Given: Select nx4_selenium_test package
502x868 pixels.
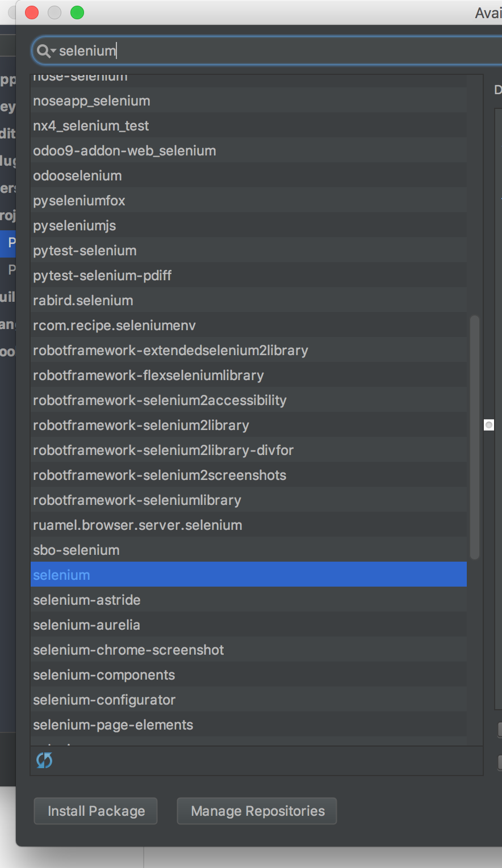Looking at the screenshot, I should click(x=249, y=126).
